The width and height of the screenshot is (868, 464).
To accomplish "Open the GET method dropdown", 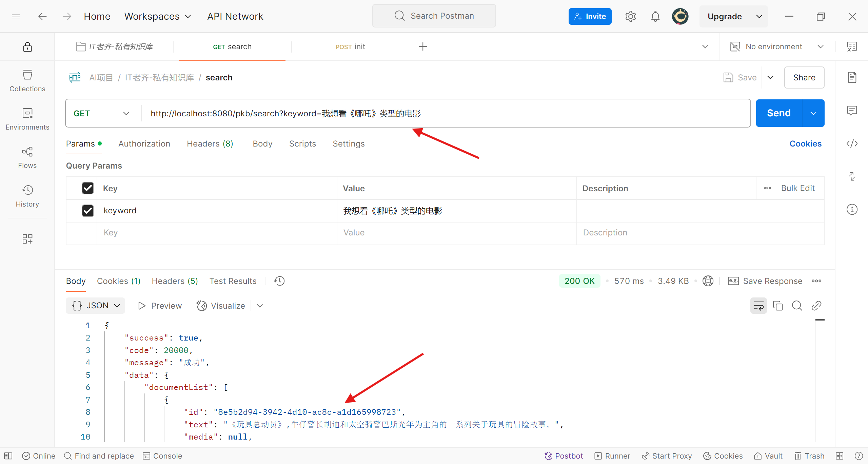I will (x=102, y=113).
